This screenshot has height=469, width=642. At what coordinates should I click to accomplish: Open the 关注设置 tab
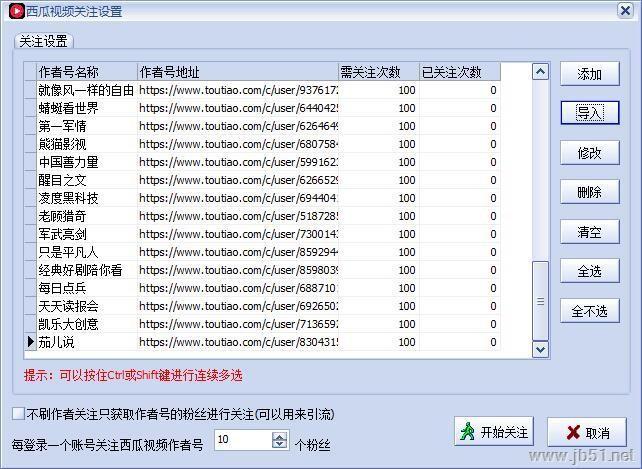coord(43,41)
